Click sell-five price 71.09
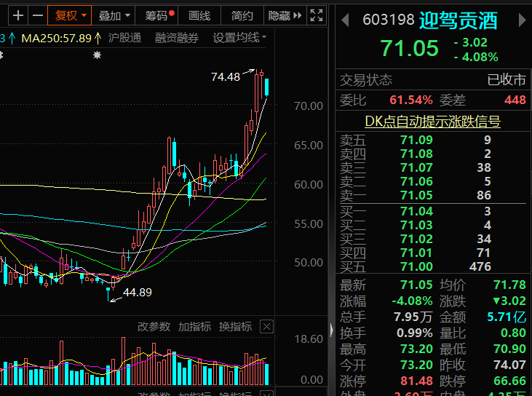This screenshot has height=396, width=532. coord(416,140)
